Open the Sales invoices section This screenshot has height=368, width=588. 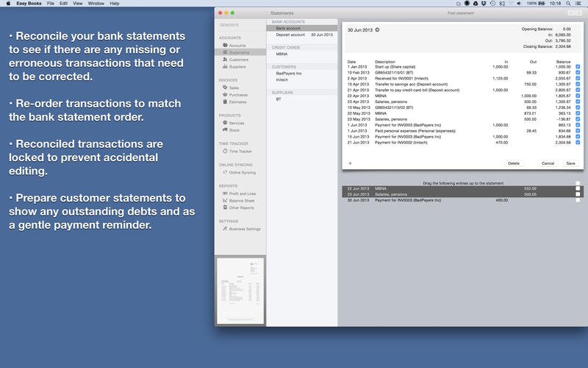click(x=233, y=88)
